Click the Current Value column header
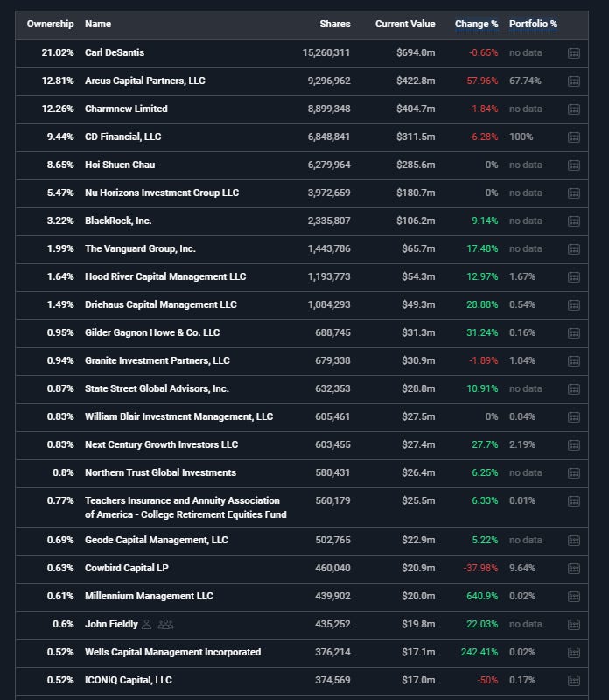Viewport: 609px width, 700px height. (405, 24)
